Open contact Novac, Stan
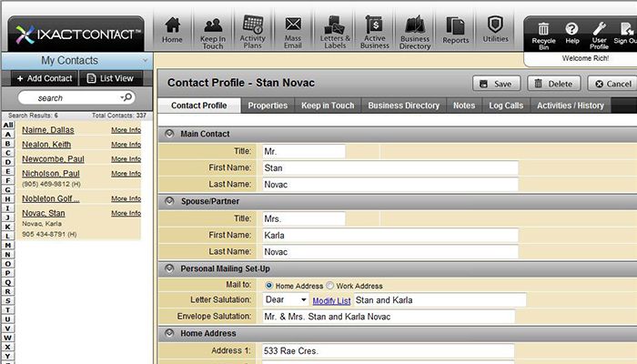This screenshot has height=364, width=637. coord(44,213)
